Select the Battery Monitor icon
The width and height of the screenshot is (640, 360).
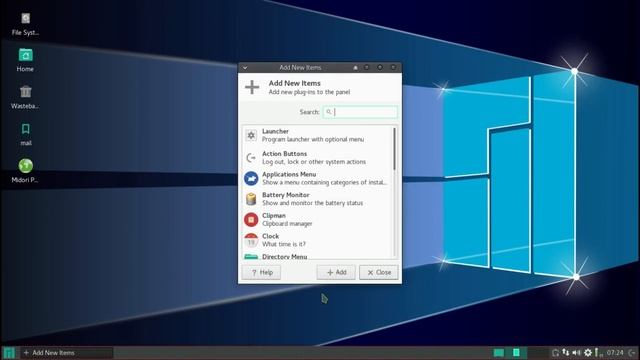pos(251,199)
